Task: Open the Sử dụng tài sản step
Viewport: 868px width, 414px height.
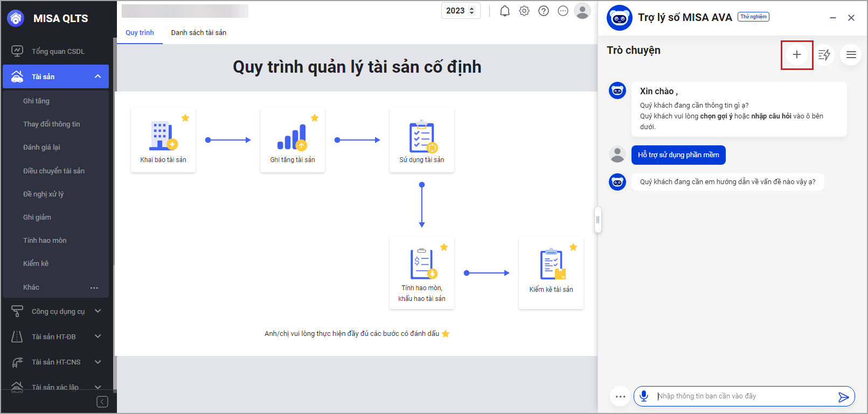Action: click(422, 140)
